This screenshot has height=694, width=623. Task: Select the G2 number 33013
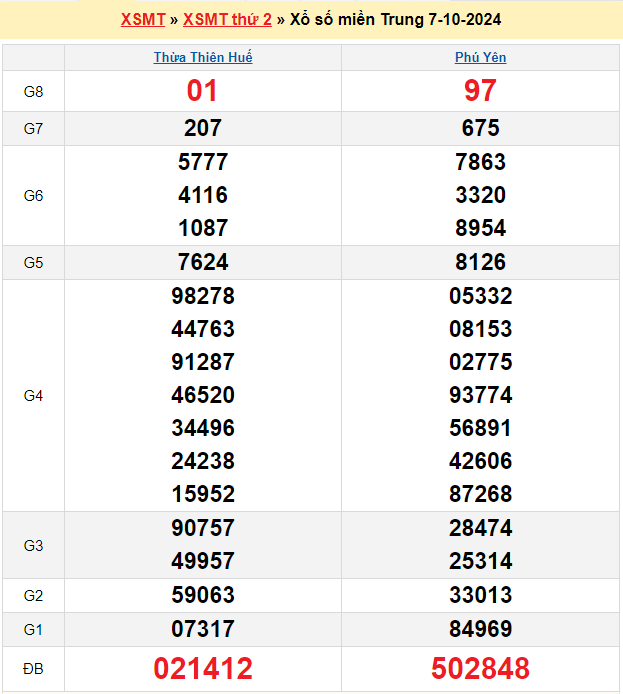click(x=480, y=595)
